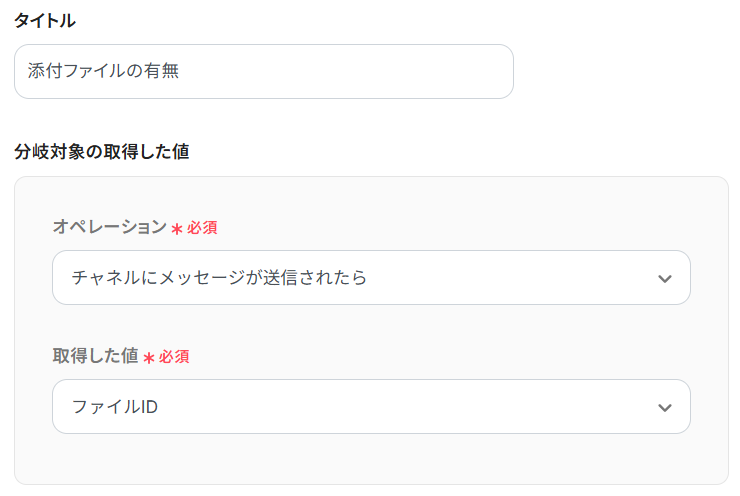This screenshot has height=496, width=740.
Task: Click the 分岐対象の取得した値 heading
Action: click(102, 152)
